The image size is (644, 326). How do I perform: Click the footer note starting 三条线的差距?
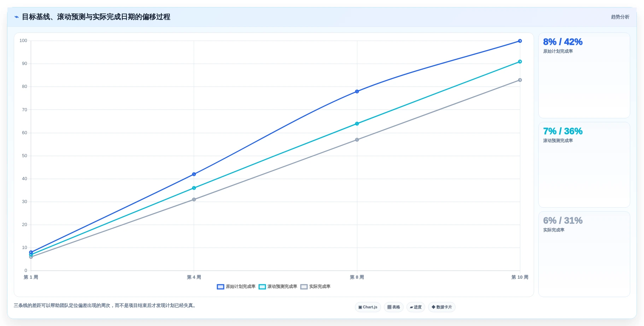tap(105, 306)
